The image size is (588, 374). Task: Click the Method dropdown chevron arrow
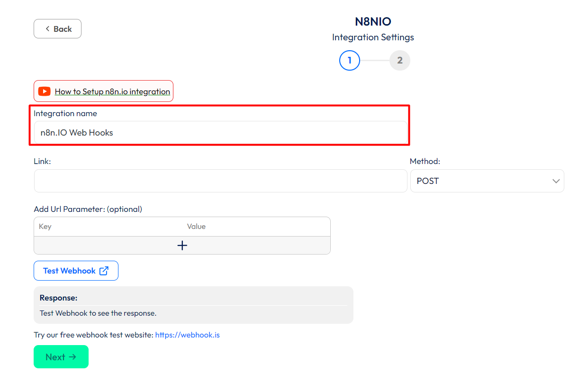coord(556,181)
